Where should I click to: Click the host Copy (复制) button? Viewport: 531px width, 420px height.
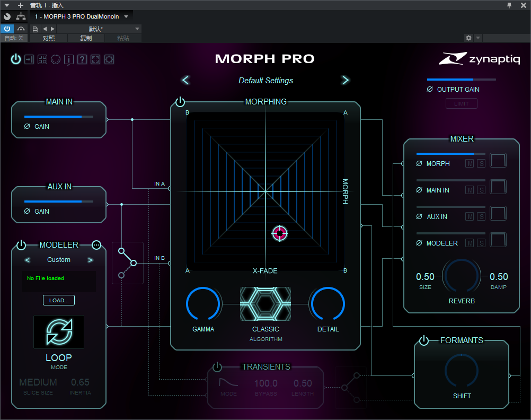point(86,38)
